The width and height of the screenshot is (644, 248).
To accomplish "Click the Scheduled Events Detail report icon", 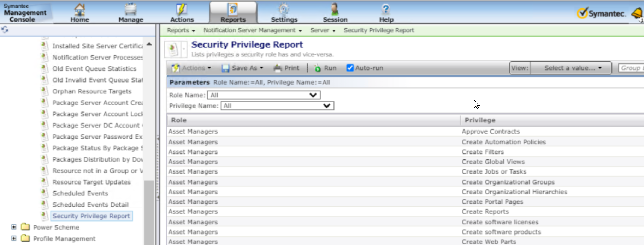I will tap(45, 204).
